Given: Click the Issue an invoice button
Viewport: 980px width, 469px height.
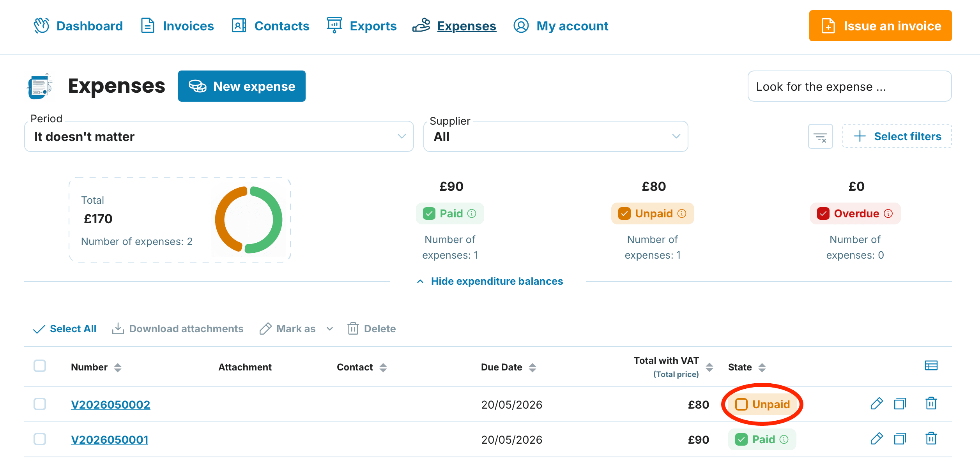Looking at the screenshot, I should click(880, 26).
